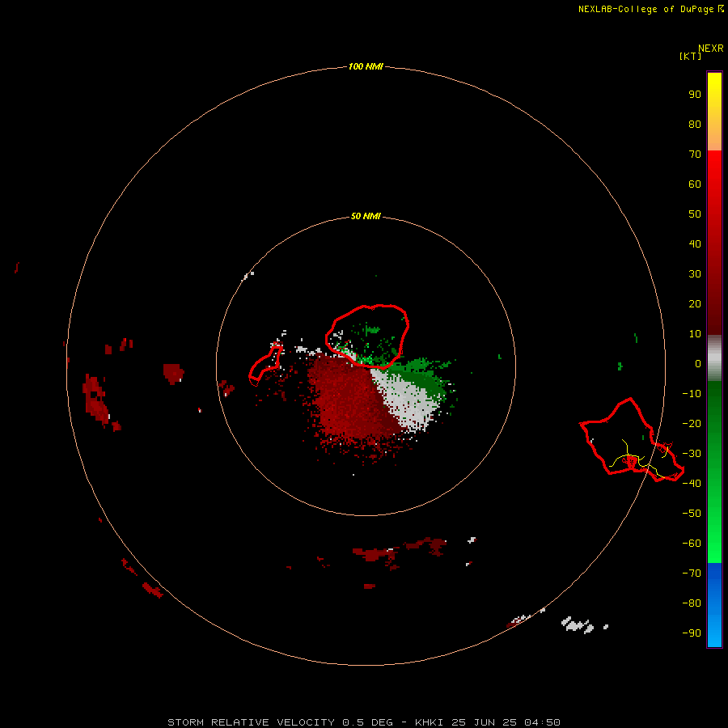Click the KT units label above the color scale
The image size is (728, 728).
point(690,56)
